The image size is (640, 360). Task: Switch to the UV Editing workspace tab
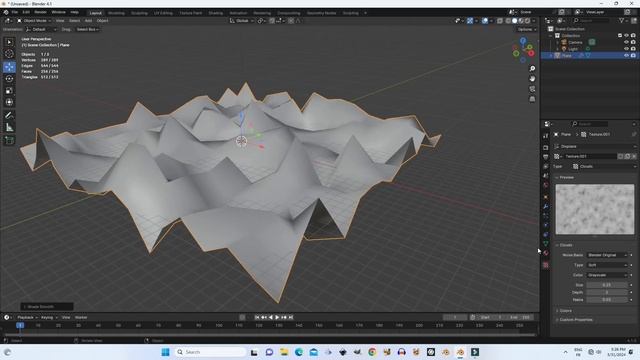point(163,13)
